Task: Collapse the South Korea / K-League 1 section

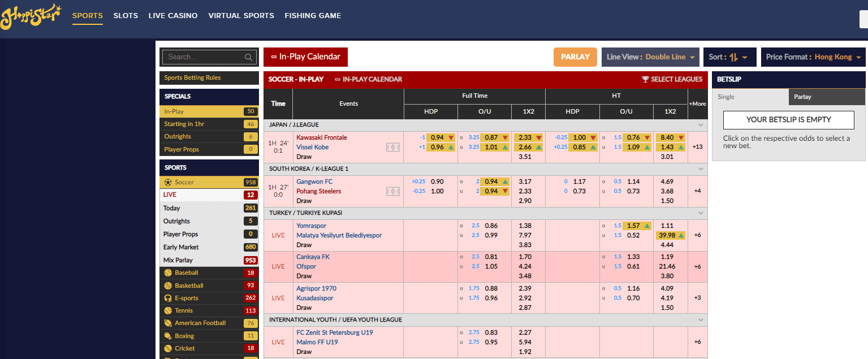Action: (701, 169)
